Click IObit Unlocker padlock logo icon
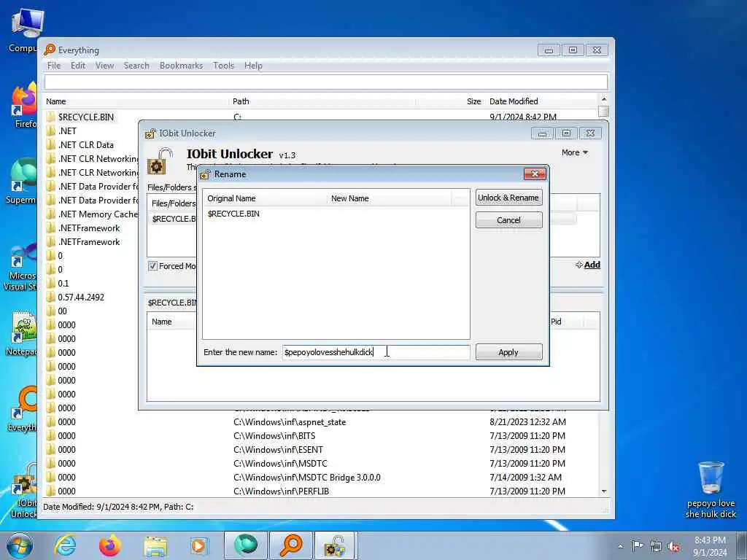The width and height of the screenshot is (747, 560). 160,161
